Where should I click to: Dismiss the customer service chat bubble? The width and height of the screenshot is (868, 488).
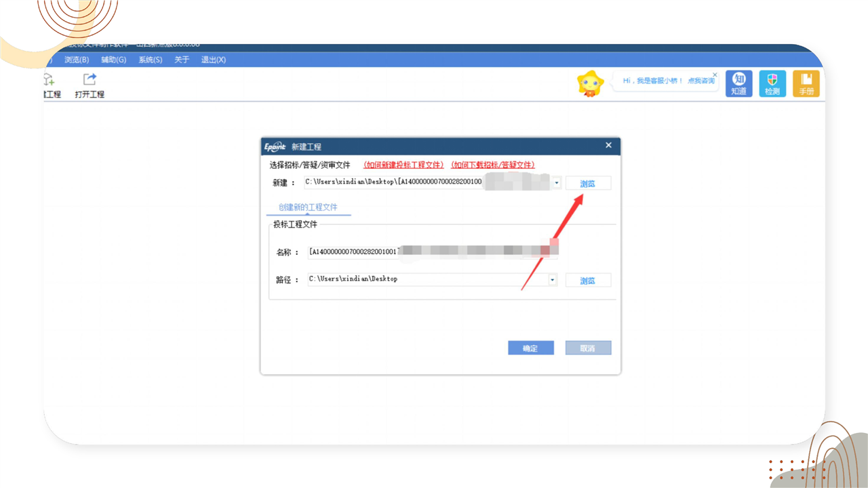714,75
